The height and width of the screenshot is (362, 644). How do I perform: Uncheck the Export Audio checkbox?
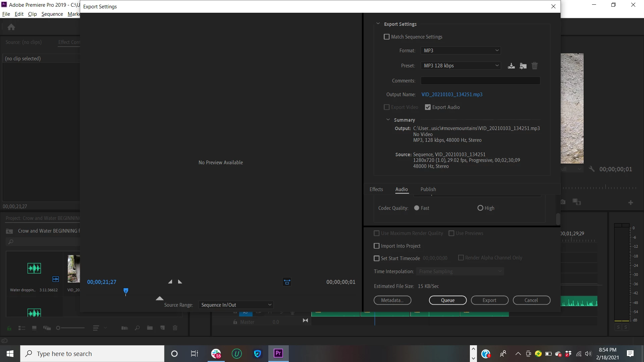pyautogui.click(x=428, y=107)
